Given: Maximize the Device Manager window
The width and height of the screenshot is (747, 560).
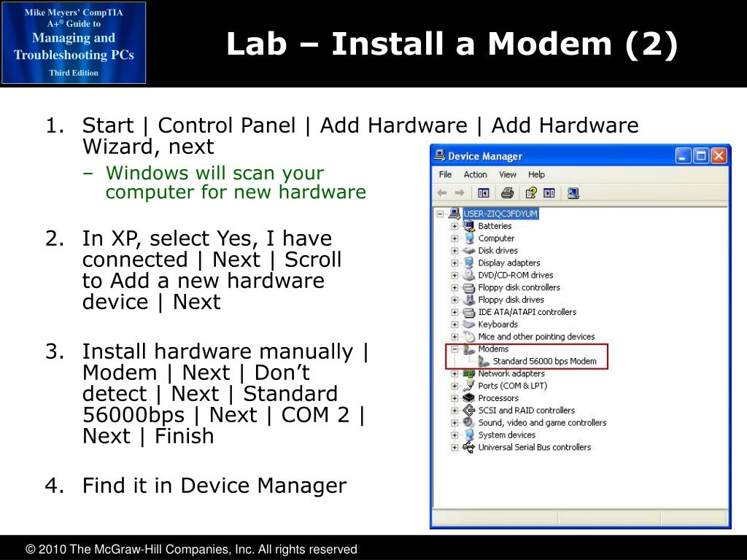Looking at the screenshot, I should [x=701, y=156].
